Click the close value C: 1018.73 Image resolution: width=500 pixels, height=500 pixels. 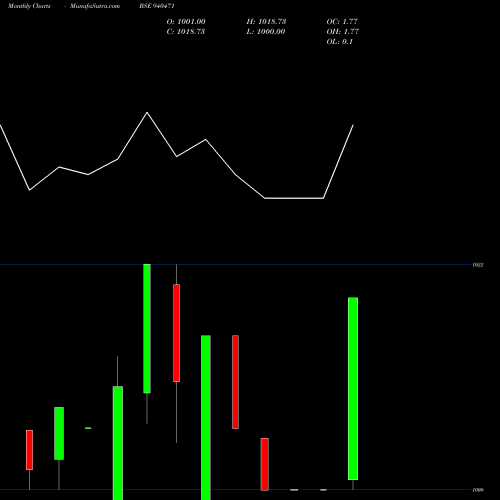(x=186, y=32)
